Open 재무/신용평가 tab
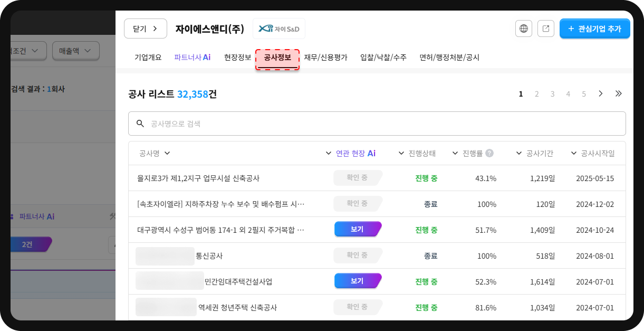Viewport: 644px width, 331px height. click(326, 58)
